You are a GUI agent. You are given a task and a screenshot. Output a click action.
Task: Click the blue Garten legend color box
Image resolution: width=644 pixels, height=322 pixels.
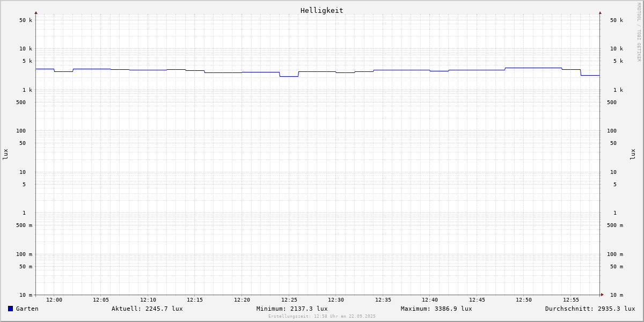tap(10, 309)
